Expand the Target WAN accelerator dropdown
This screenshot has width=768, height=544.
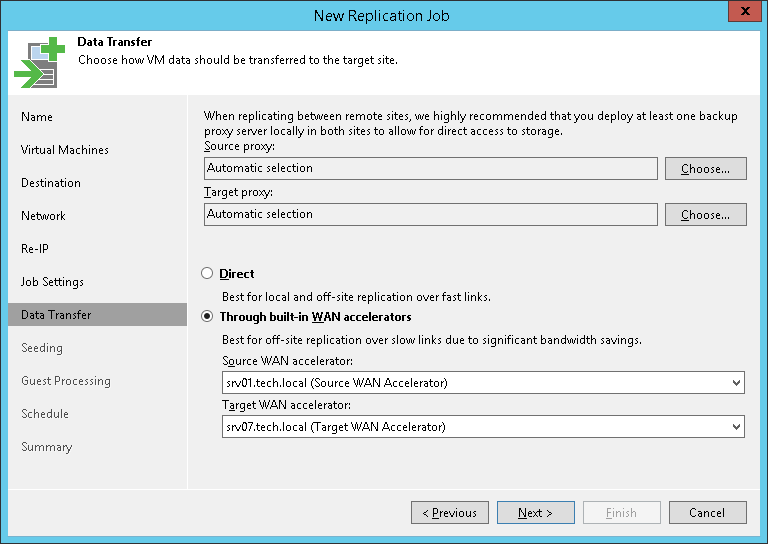tap(737, 427)
